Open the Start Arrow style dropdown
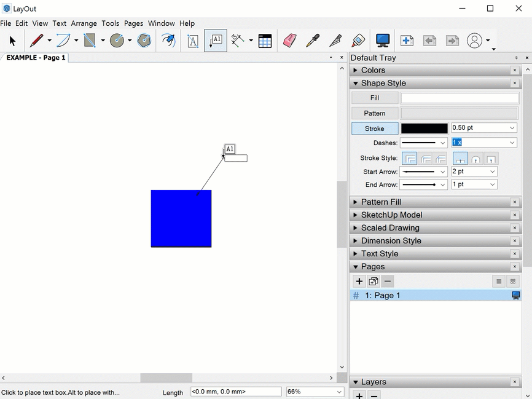 pyautogui.click(x=424, y=172)
